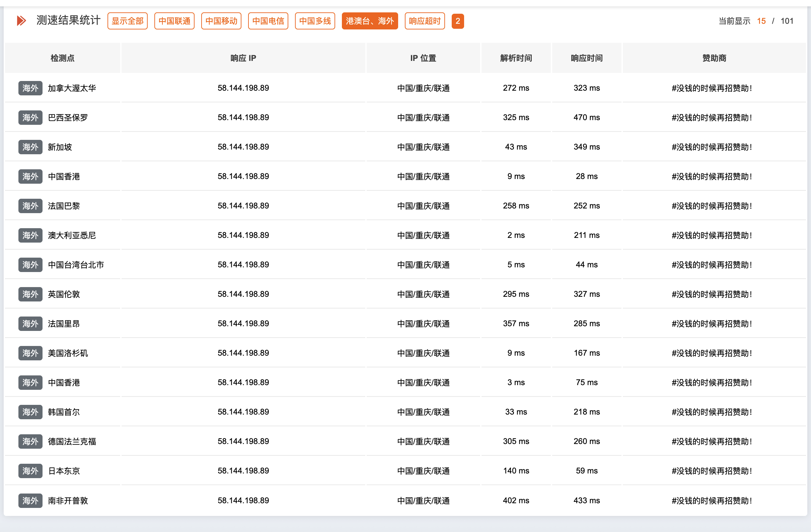Screen dimensions: 811x532
Task: Click the 海外 tag for 加拿大渥太华
Action: [x=30, y=88]
